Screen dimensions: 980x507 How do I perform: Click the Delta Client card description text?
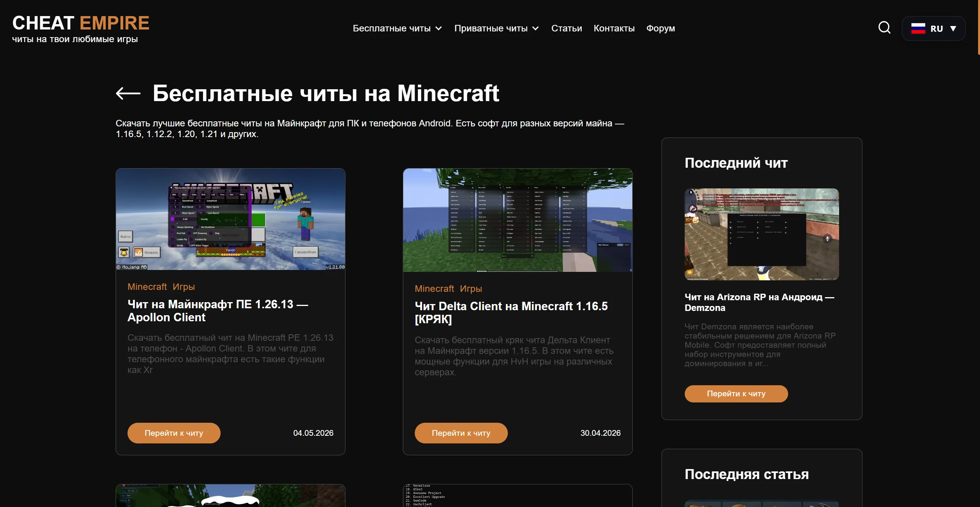pos(514,356)
